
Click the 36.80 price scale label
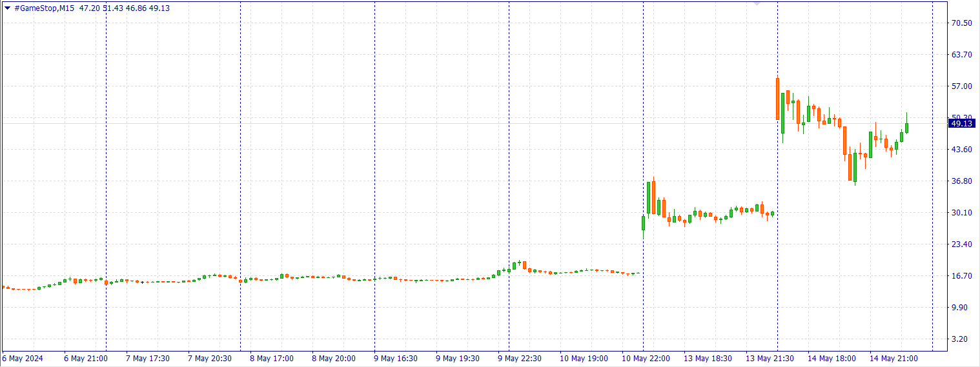(961, 181)
